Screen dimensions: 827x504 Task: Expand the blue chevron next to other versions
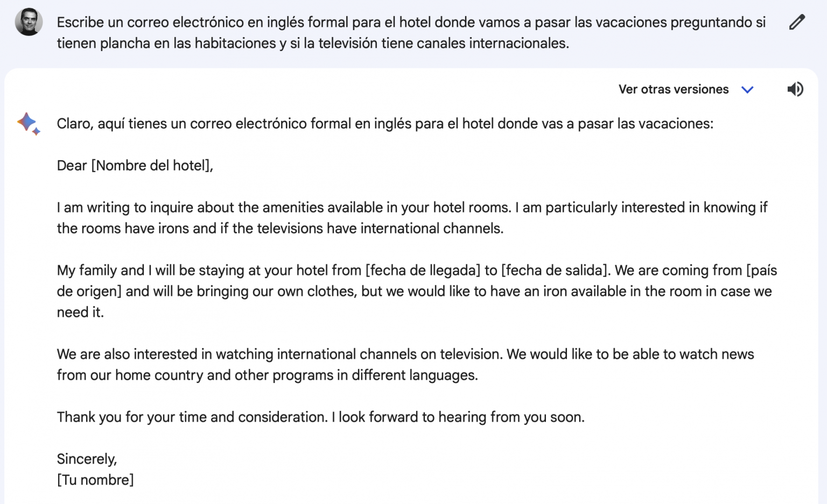tap(747, 90)
